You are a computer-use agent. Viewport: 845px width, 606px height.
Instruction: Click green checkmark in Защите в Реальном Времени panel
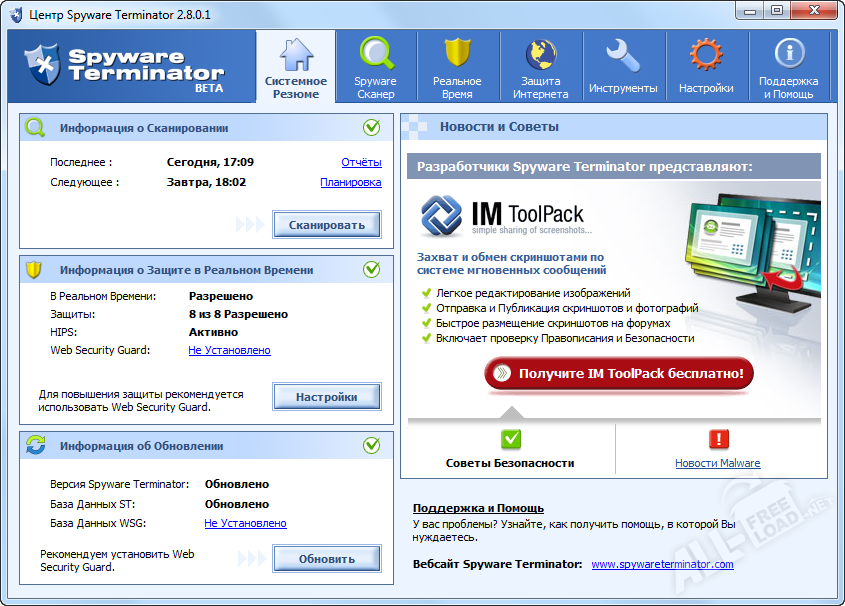371,269
